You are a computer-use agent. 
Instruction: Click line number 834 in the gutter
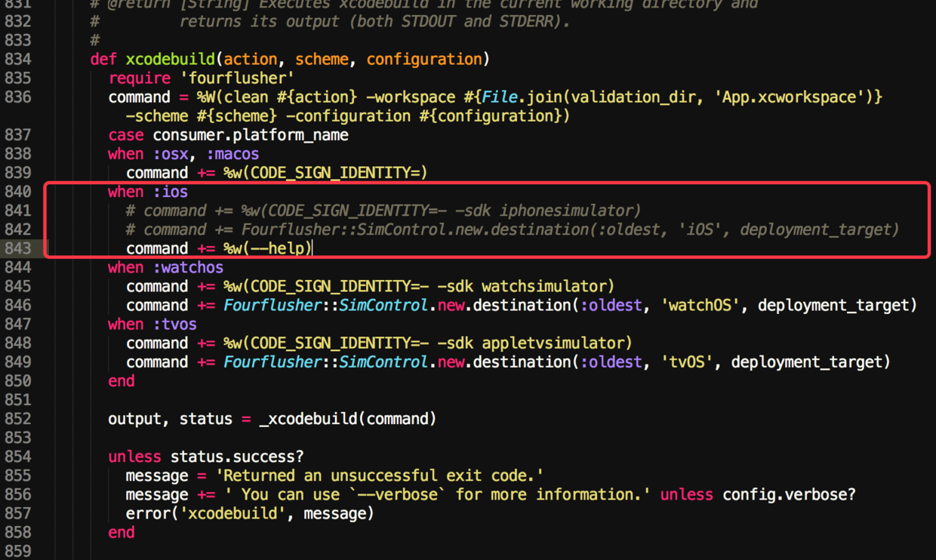pos(18,59)
